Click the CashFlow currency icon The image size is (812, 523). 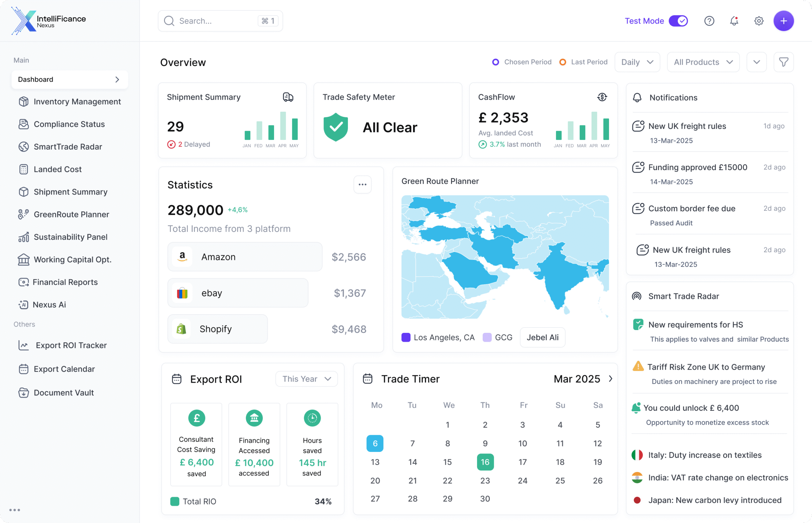click(x=602, y=97)
